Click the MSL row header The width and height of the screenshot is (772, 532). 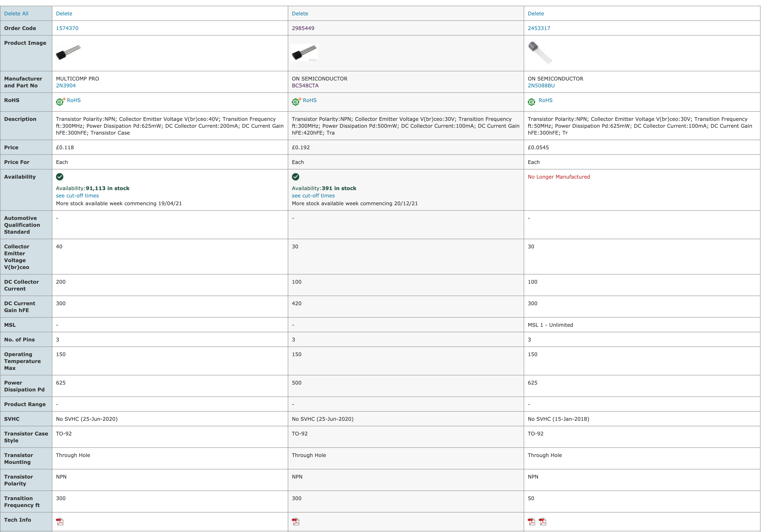pyautogui.click(x=26, y=325)
